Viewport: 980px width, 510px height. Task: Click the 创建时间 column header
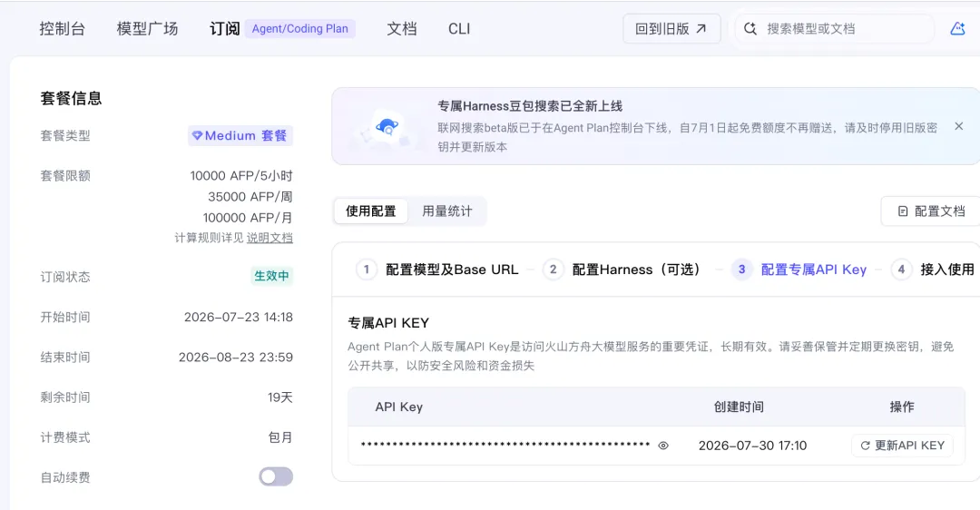coord(739,407)
